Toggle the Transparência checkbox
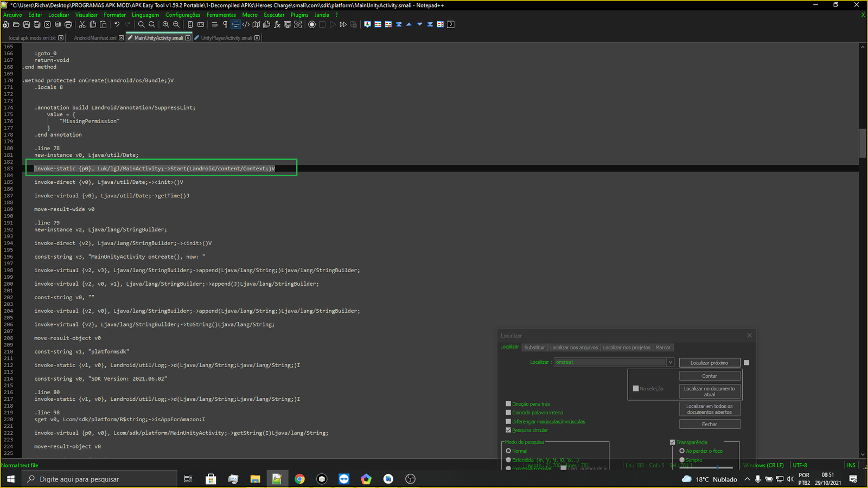This screenshot has height=488, width=868. [673, 442]
